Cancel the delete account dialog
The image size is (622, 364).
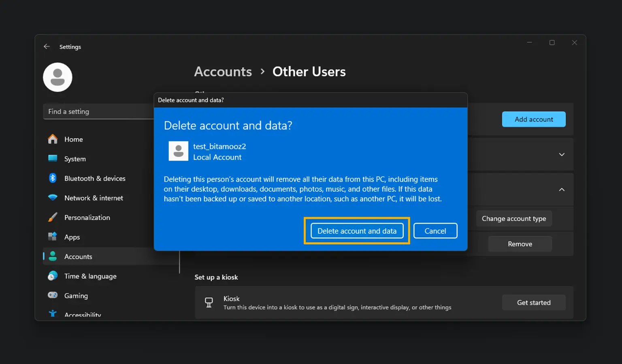(435, 231)
